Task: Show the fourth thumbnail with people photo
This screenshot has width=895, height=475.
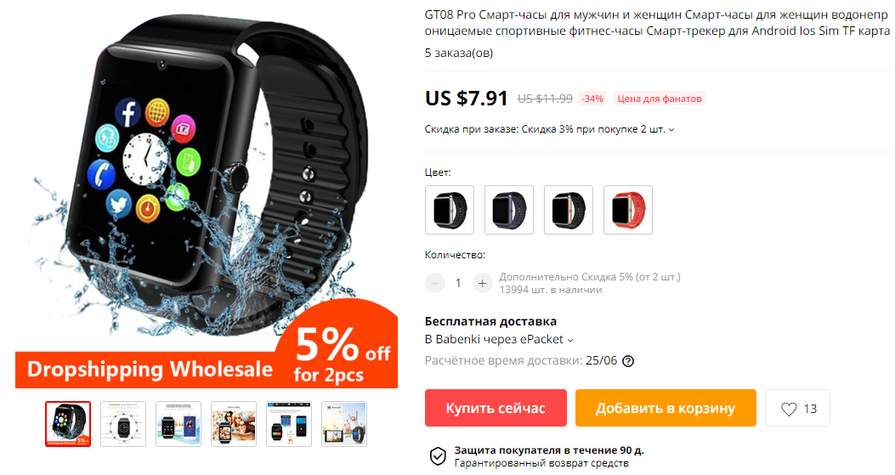Action: 233,424
